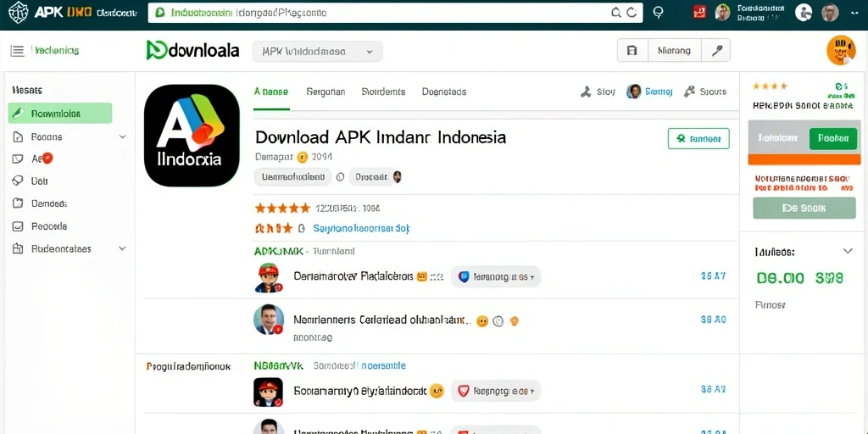Click the Indonxia app icon thumbnail
Viewport: 868px width, 434px height.
[192, 135]
